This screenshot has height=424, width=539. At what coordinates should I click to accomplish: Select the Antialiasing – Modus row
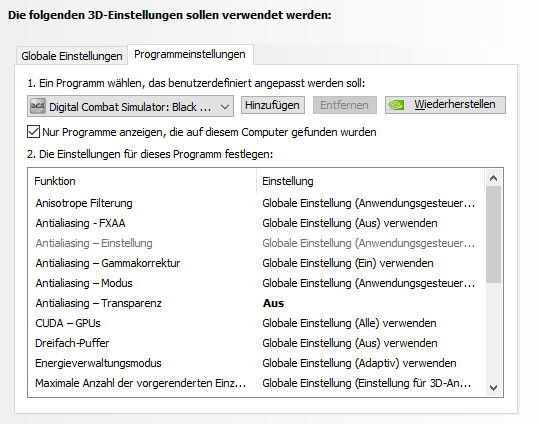pyautogui.click(x=256, y=283)
